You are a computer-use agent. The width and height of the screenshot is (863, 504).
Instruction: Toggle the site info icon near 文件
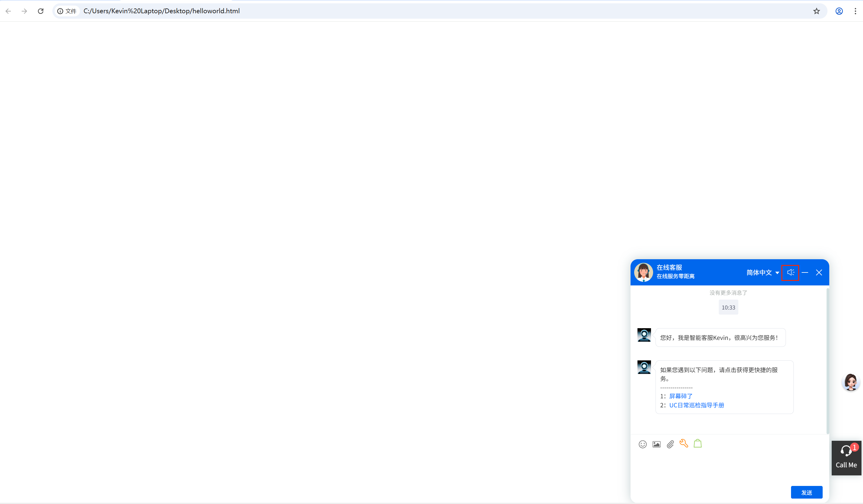[x=61, y=11]
